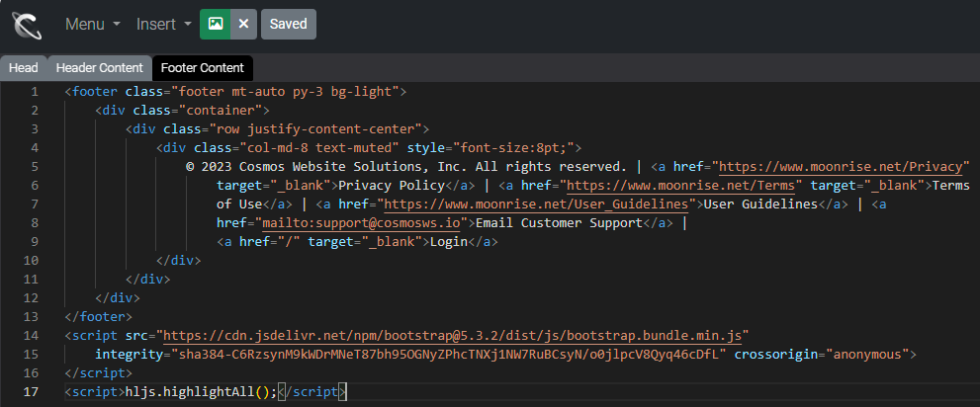Click the "Email Customer Support" text in code
Viewport: 980px width, 407px height.
[560, 223]
